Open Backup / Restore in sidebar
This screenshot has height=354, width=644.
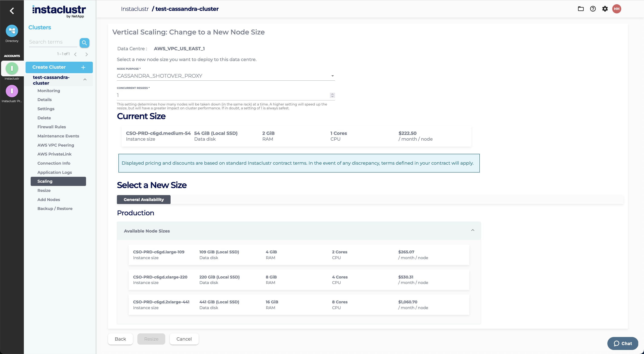55,209
